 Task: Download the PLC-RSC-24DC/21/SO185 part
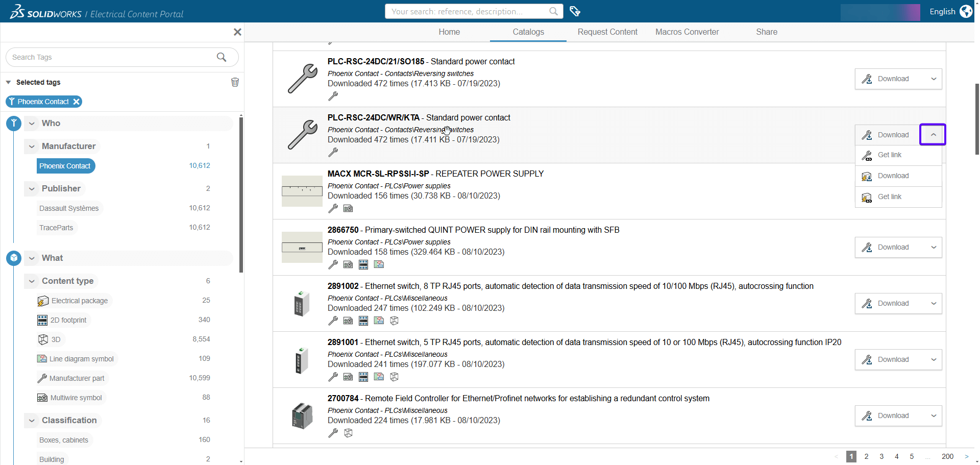(890, 79)
